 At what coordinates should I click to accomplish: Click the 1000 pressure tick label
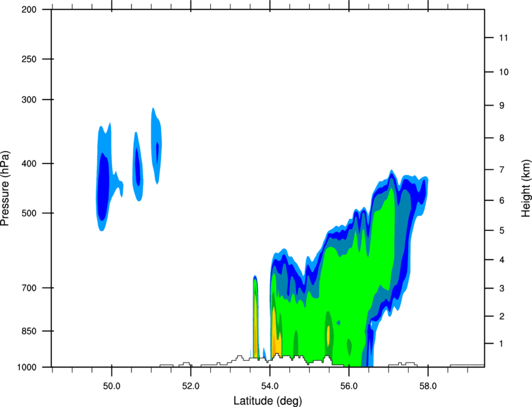coord(26,368)
